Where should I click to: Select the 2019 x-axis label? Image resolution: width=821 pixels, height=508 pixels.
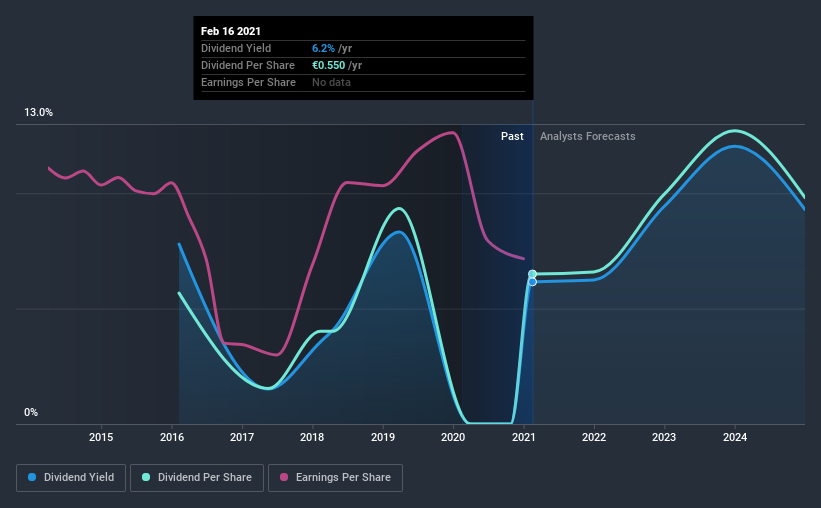(383, 437)
